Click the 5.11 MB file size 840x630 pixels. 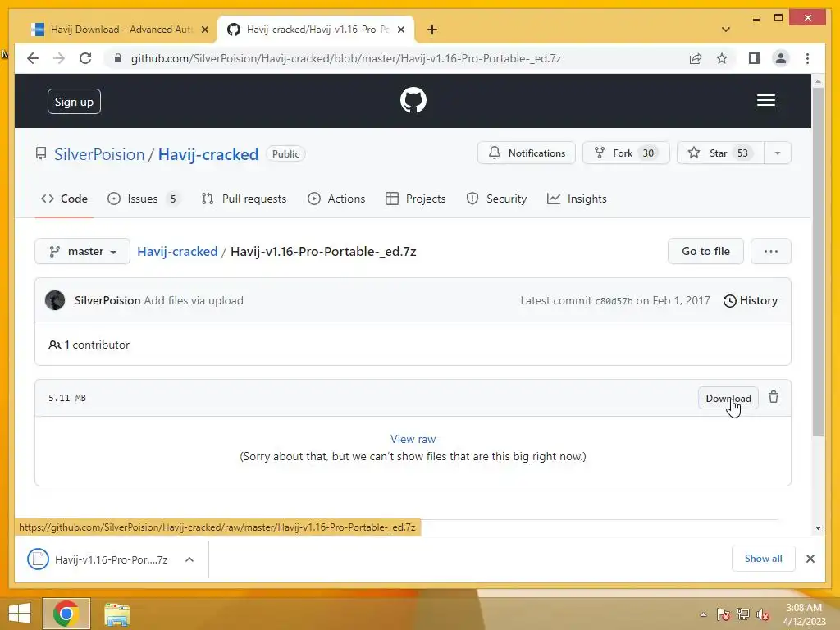point(67,398)
